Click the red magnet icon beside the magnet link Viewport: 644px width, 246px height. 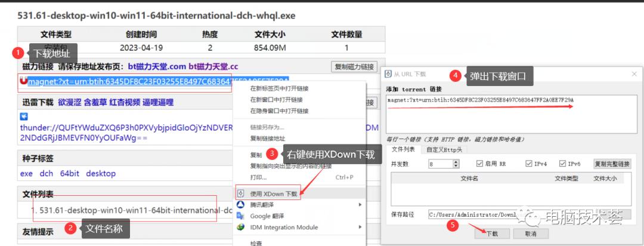(23, 82)
